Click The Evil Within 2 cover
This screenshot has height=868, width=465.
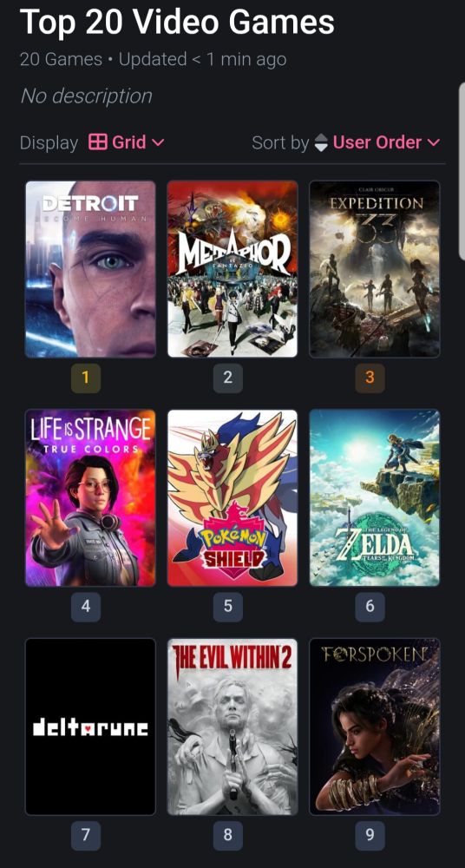(x=232, y=727)
